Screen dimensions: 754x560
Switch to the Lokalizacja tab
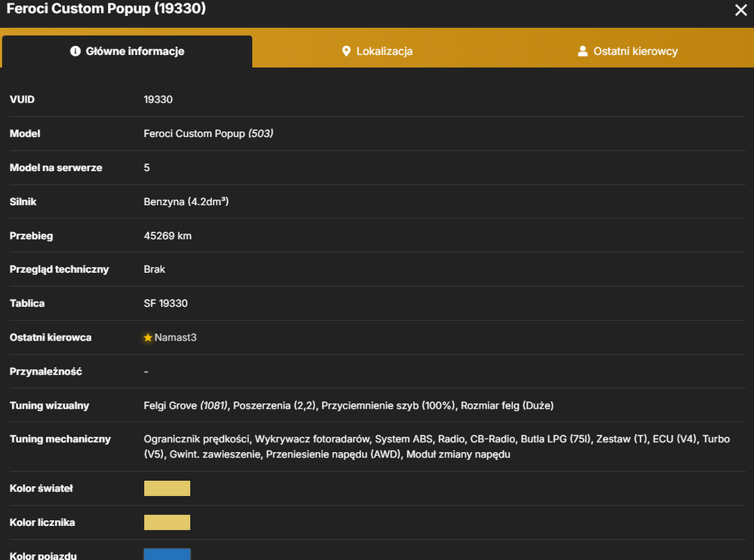378,51
